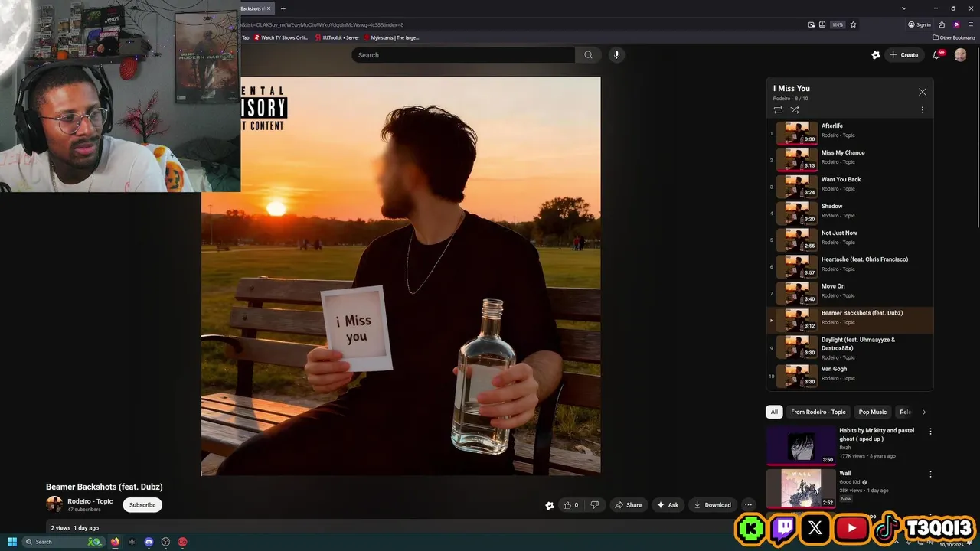Screen dimensions: 980x551
Task: Open Myinstants bookmark
Action: 391,37
